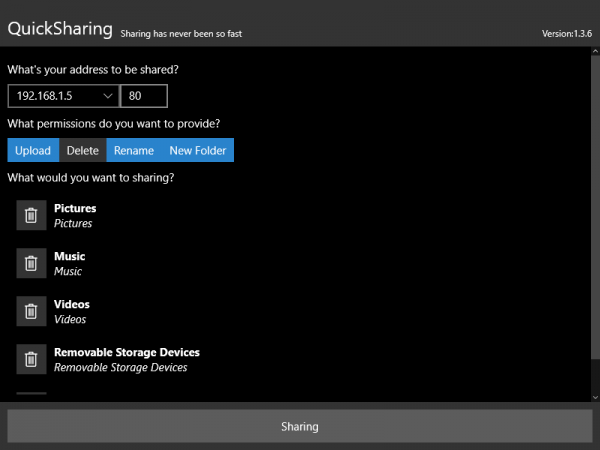Delete Removable Storage Devices entry via trash icon
The width and height of the screenshot is (600, 450).
pyautogui.click(x=31, y=359)
